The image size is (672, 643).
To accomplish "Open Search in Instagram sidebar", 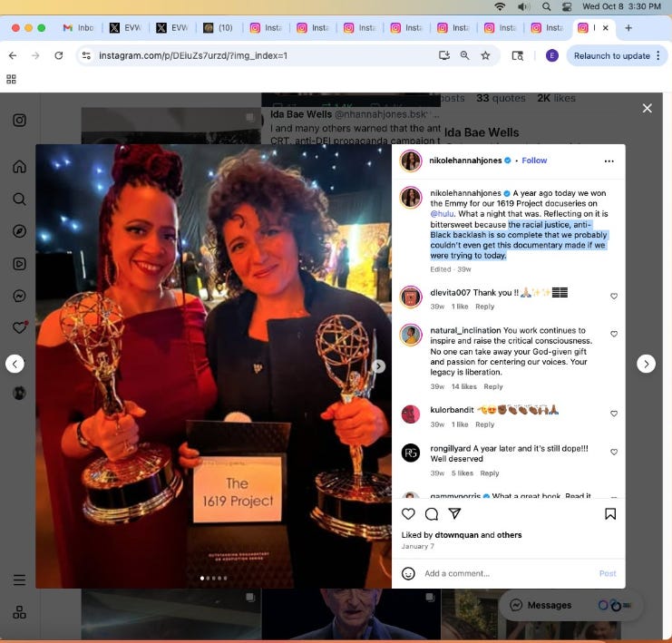I will pyautogui.click(x=19, y=199).
